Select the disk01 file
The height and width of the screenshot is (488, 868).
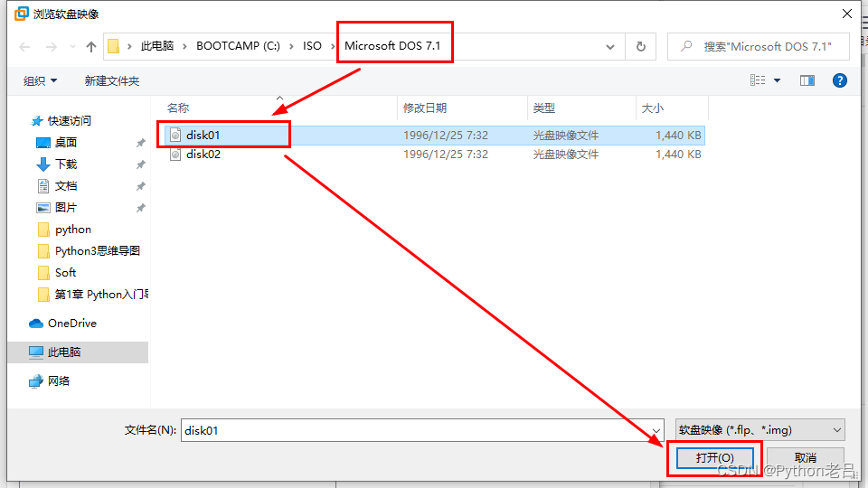[x=435, y=135]
